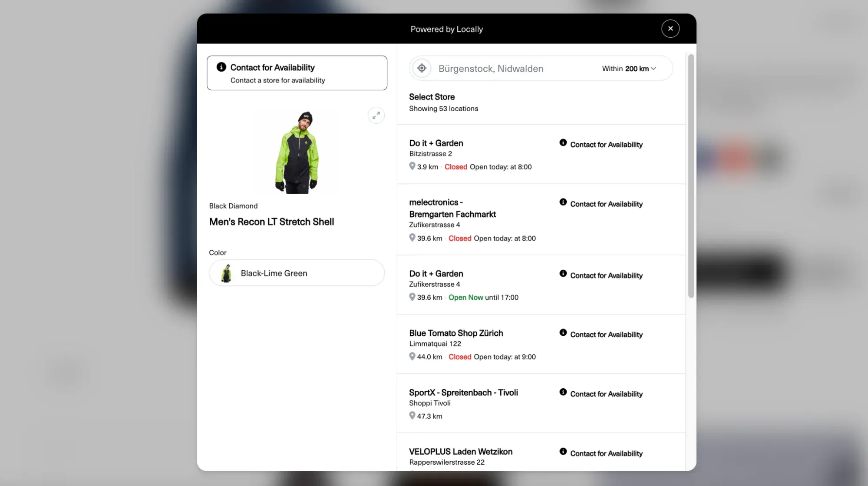Click Showing 53 locations text
The width and height of the screenshot is (868, 486).
[x=443, y=109]
